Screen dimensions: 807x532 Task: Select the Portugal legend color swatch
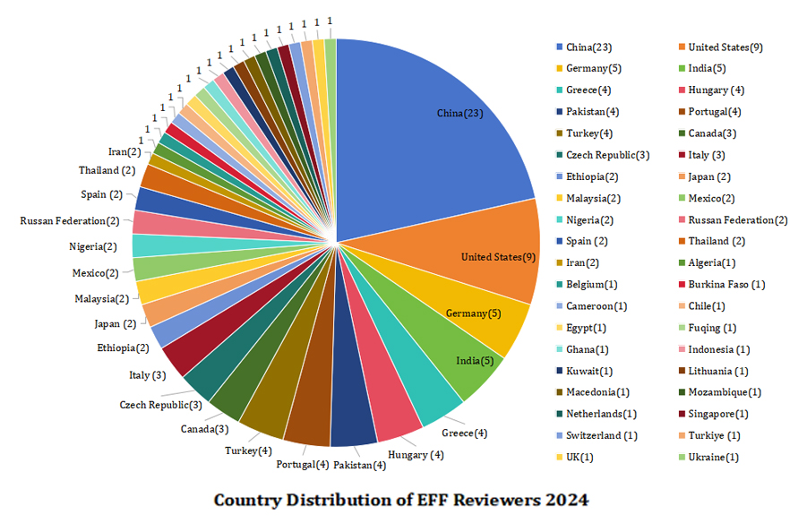tap(682, 112)
